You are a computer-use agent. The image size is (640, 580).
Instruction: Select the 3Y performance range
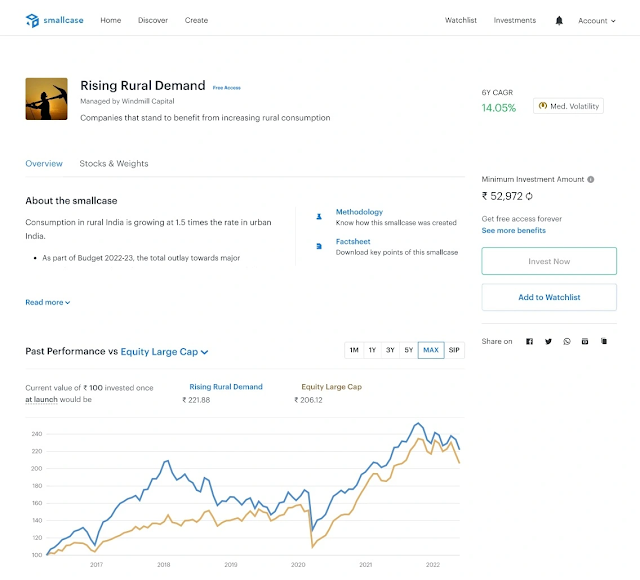click(390, 350)
